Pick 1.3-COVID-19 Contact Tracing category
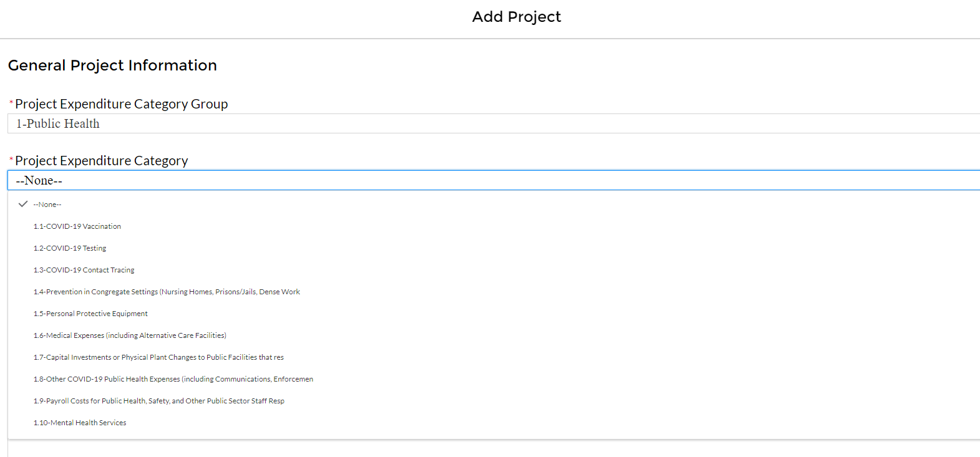This screenshot has width=980, height=457. tap(84, 270)
